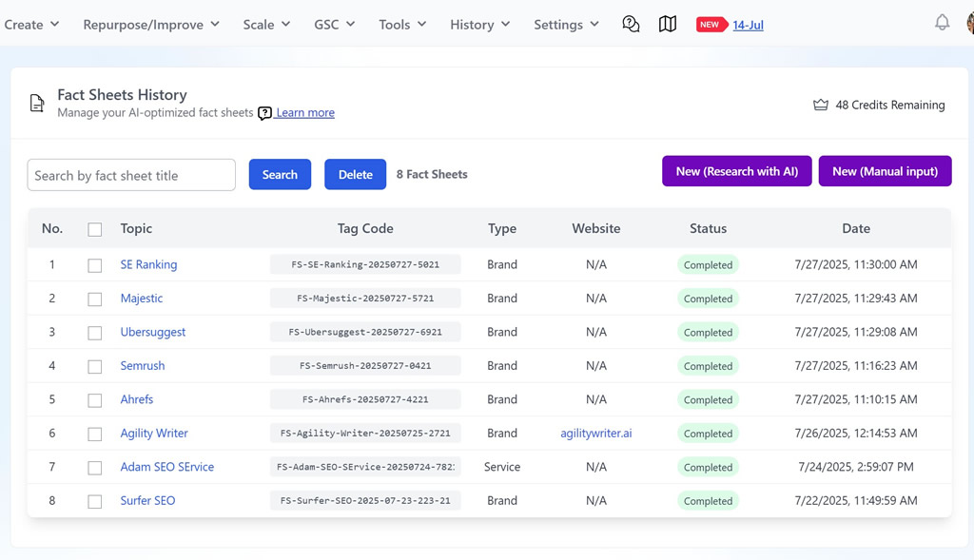The width and height of the screenshot is (974, 560).
Task: Click the Service type cell
Action: point(502,466)
